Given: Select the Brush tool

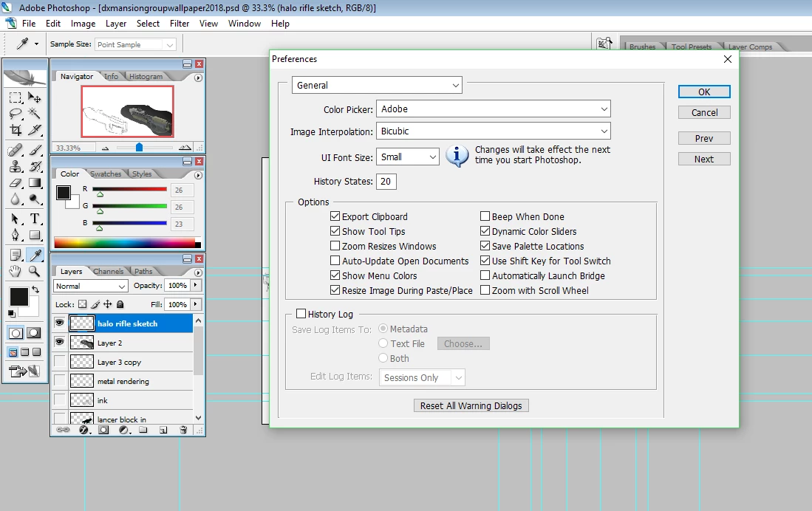Looking at the screenshot, I should [35, 150].
